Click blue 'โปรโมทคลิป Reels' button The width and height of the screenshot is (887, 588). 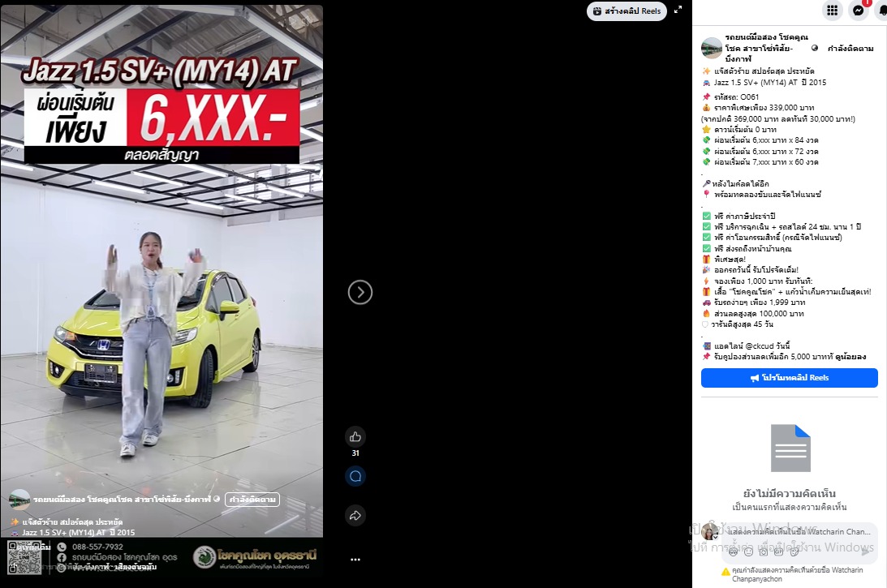tap(789, 378)
